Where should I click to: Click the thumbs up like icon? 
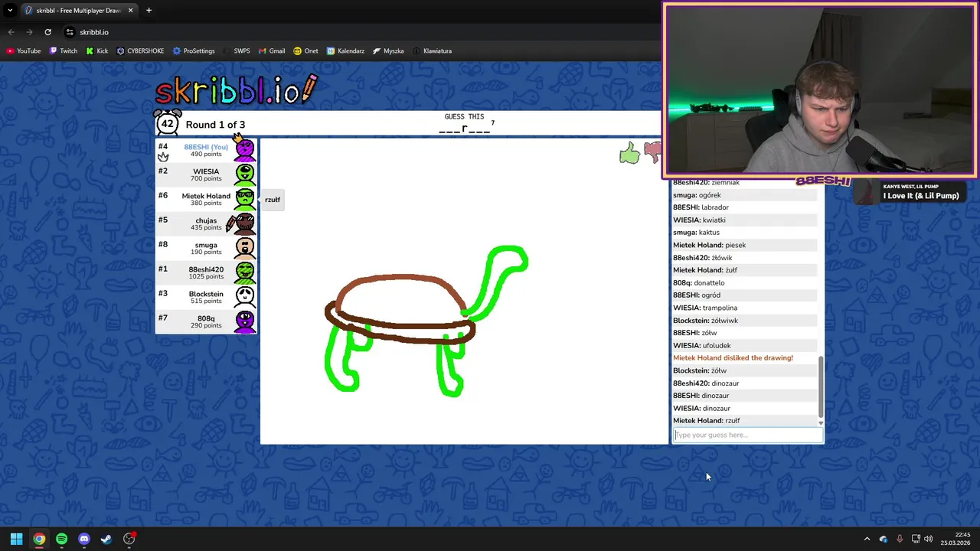click(629, 153)
